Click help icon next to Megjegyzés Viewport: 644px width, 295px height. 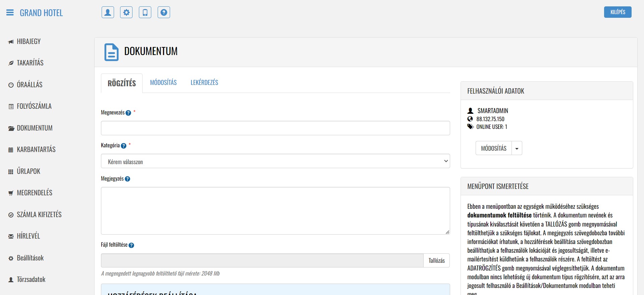[127, 179]
